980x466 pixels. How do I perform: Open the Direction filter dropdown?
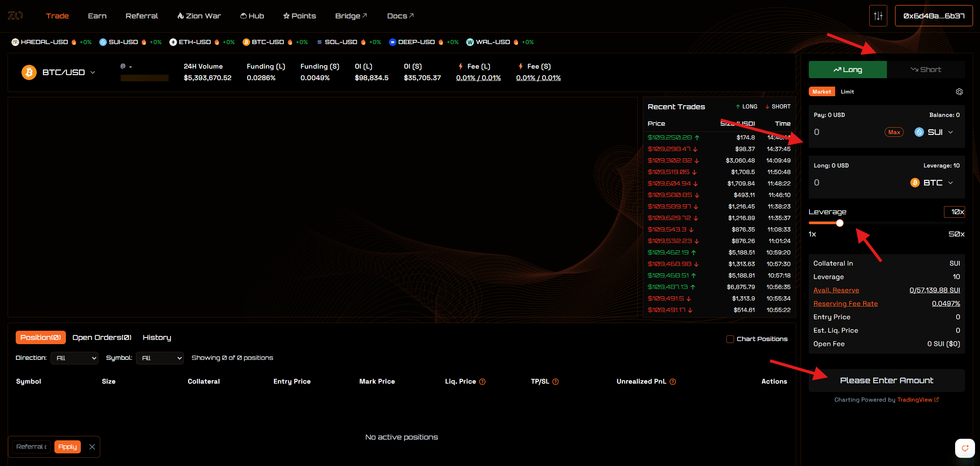75,358
